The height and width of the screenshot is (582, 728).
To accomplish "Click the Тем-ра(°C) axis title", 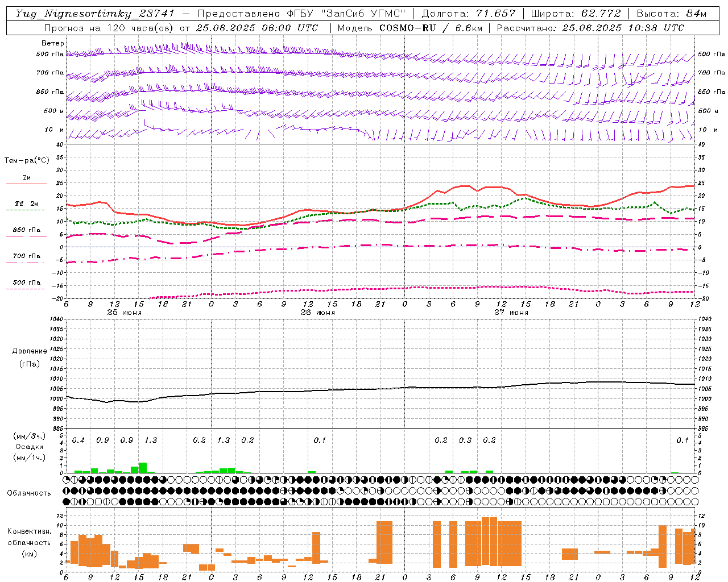I will pyautogui.click(x=27, y=161).
